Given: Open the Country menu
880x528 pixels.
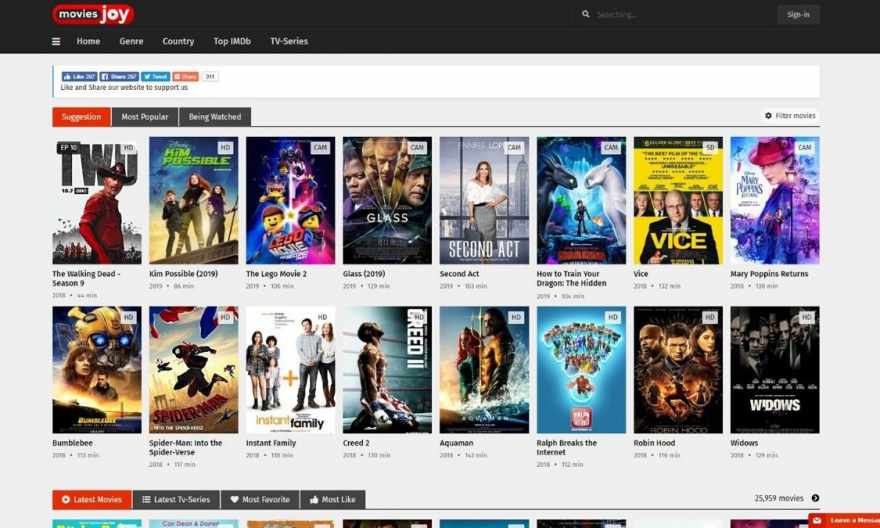Looking at the screenshot, I should [178, 42].
